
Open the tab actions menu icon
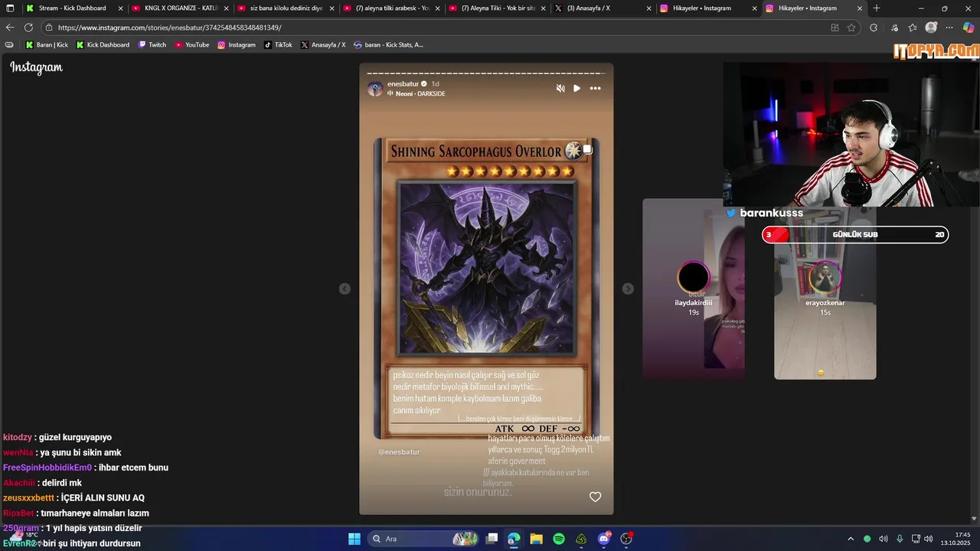pyautogui.click(x=8, y=8)
